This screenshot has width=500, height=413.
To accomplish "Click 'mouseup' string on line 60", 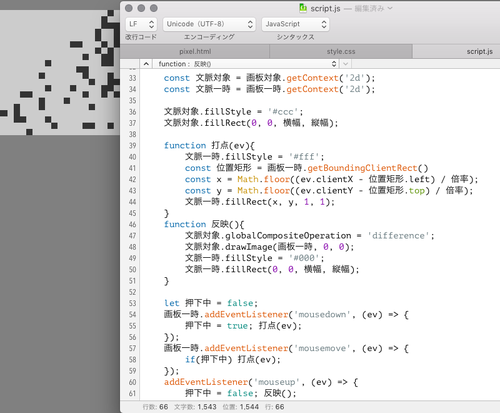I will click(x=276, y=382).
